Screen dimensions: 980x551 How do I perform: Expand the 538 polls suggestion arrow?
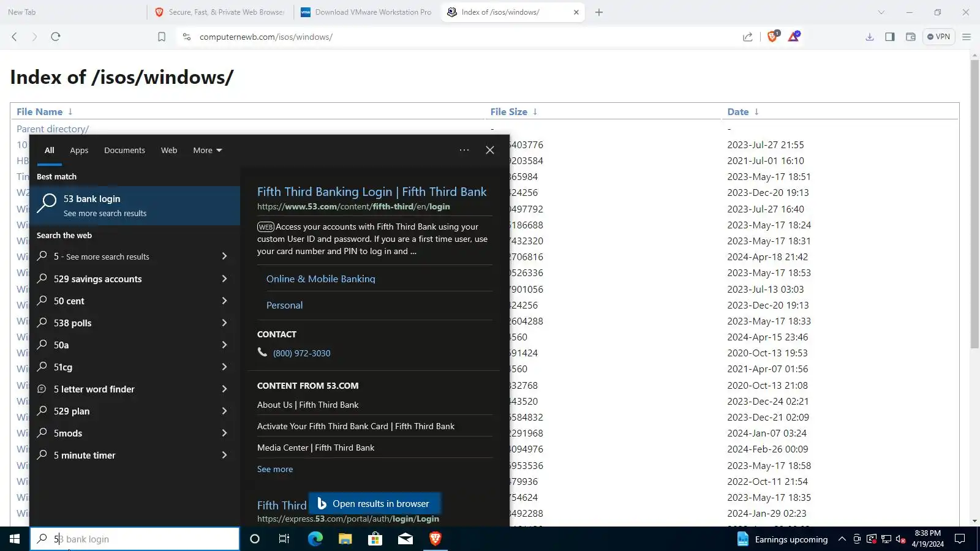pyautogui.click(x=224, y=323)
